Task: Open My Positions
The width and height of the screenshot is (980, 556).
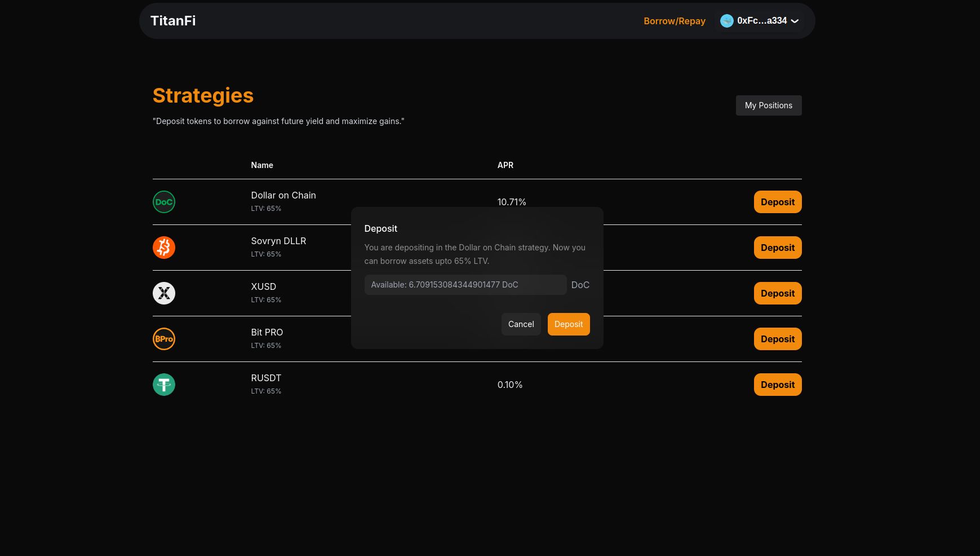Action: 769,105
